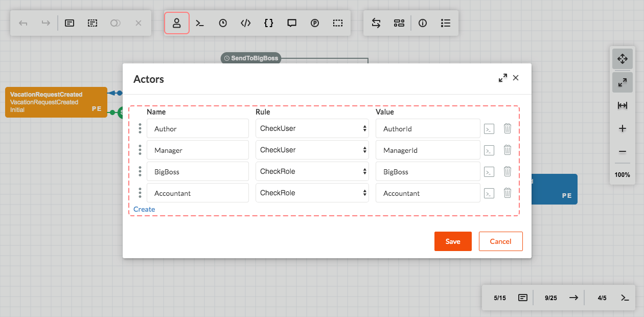This screenshot has width=644, height=317.
Task: Open code editor for the Manager row
Action: (489, 150)
